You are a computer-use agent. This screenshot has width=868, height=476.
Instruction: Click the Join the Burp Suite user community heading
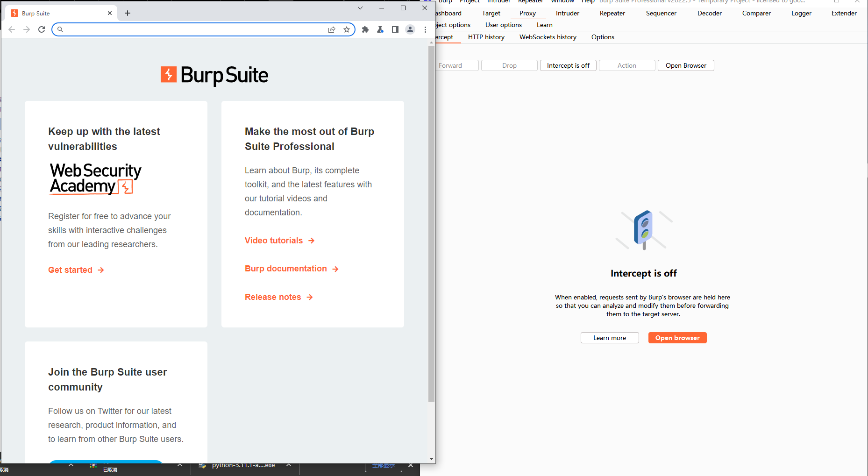click(x=107, y=379)
